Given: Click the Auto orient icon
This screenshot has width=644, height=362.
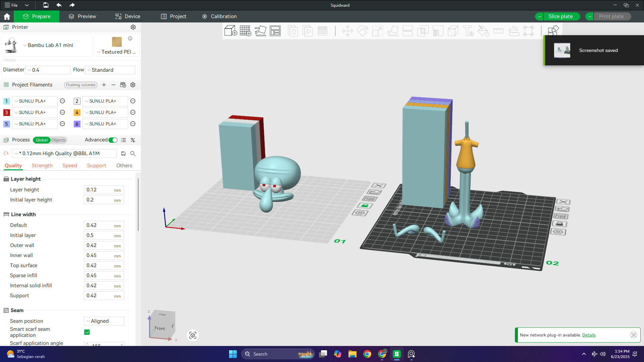Looking at the screenshot, I should click(x=260, y=31).
